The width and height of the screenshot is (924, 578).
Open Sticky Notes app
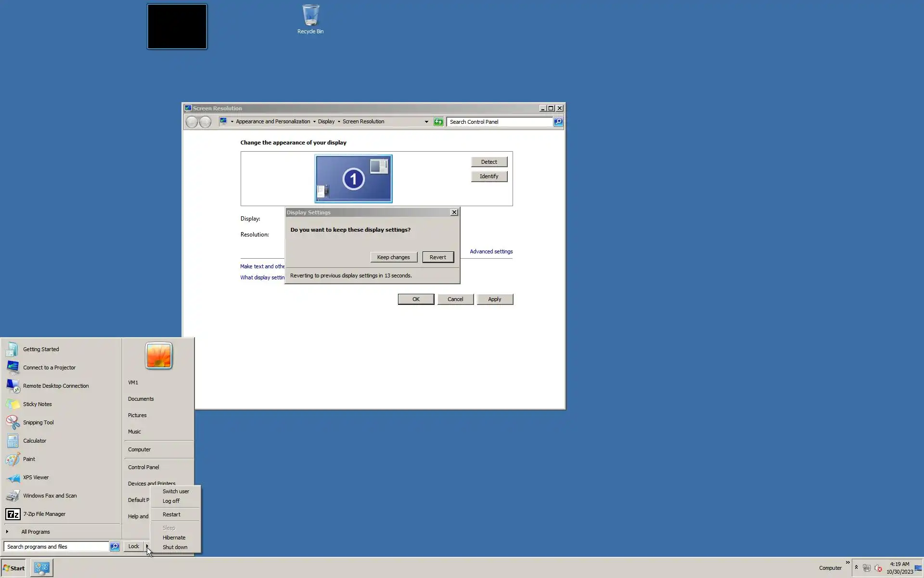[x=37, y=404]
